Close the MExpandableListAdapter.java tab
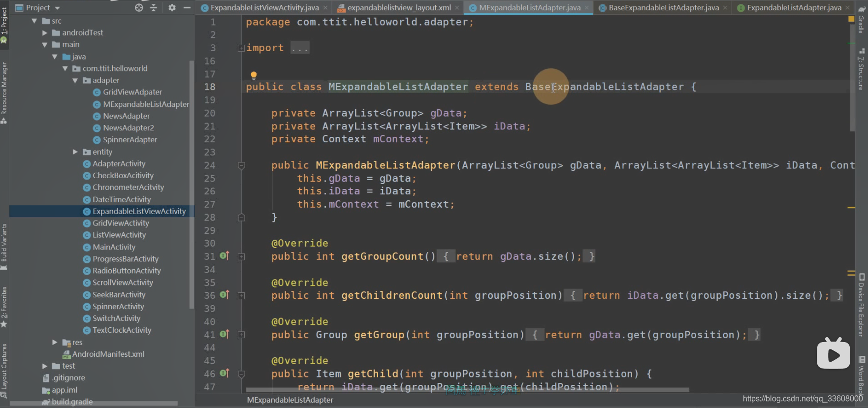The height and width of the screenshot is (408, 868). [x=586, y=8]
